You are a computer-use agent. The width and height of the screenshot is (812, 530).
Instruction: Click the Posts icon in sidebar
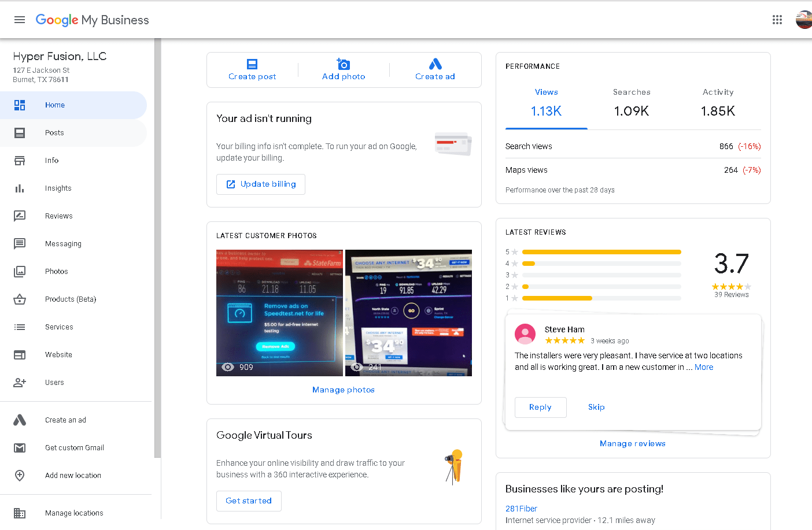20,133
